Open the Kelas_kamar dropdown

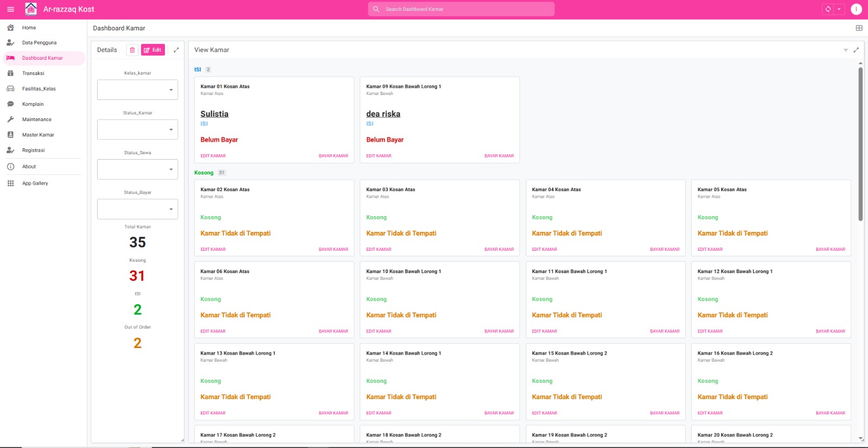[137, 90]
